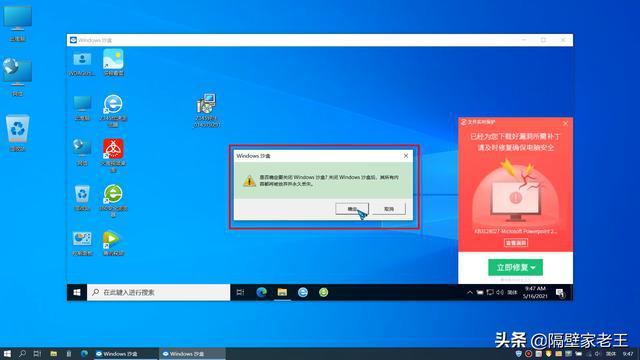Click the green 立即修复 repair button
This screenshot has height=360, width=640.
[516, 267]
